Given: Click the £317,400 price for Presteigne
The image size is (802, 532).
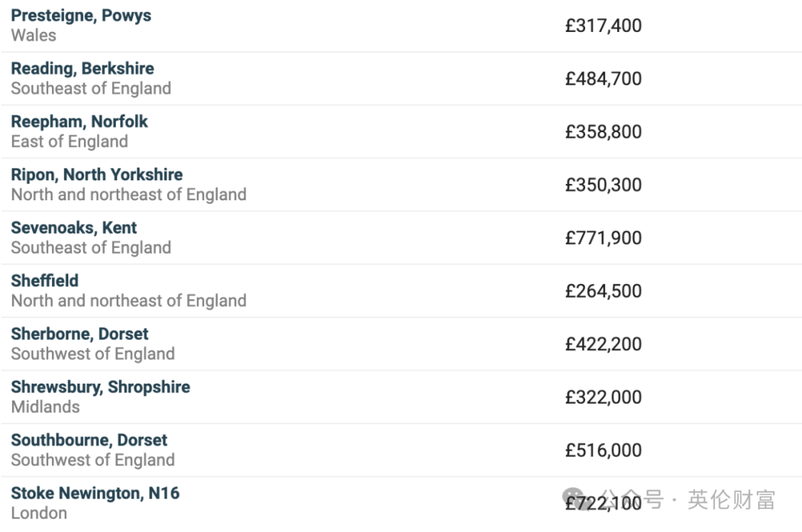Looking at the screenshot, I should pos(603,25).
